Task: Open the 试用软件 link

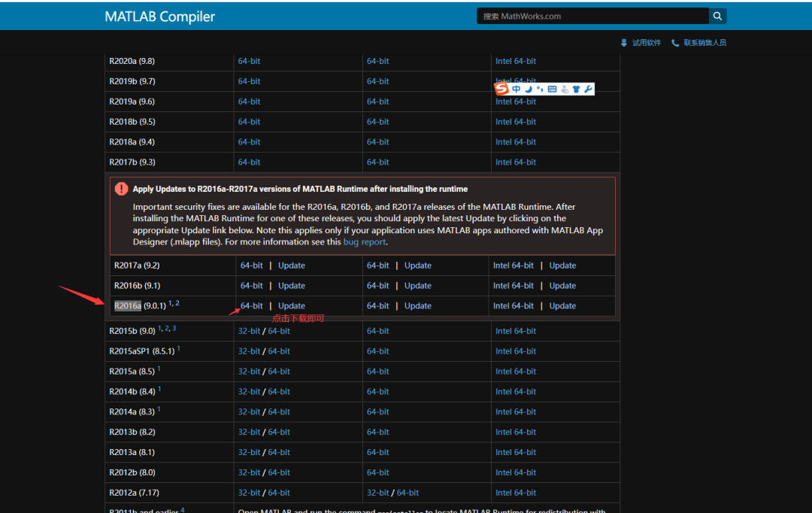Action: 647,43
